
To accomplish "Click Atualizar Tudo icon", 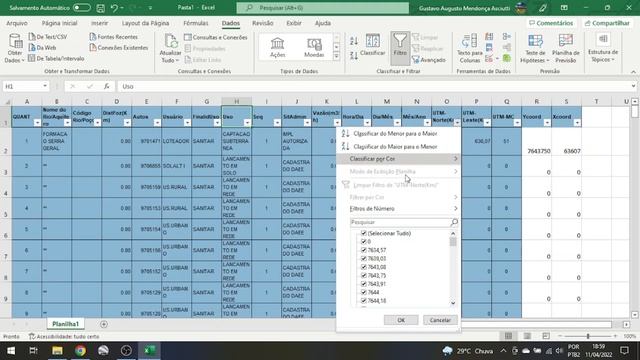I will point(170,48).
